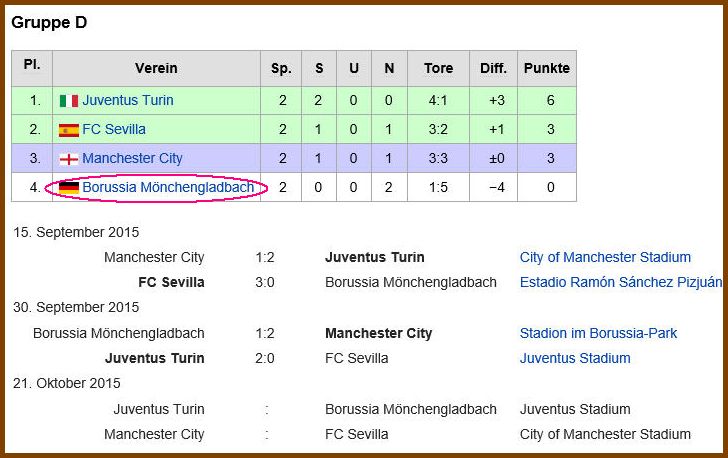Open the Manchester City link in the table

tap(132, 158)
